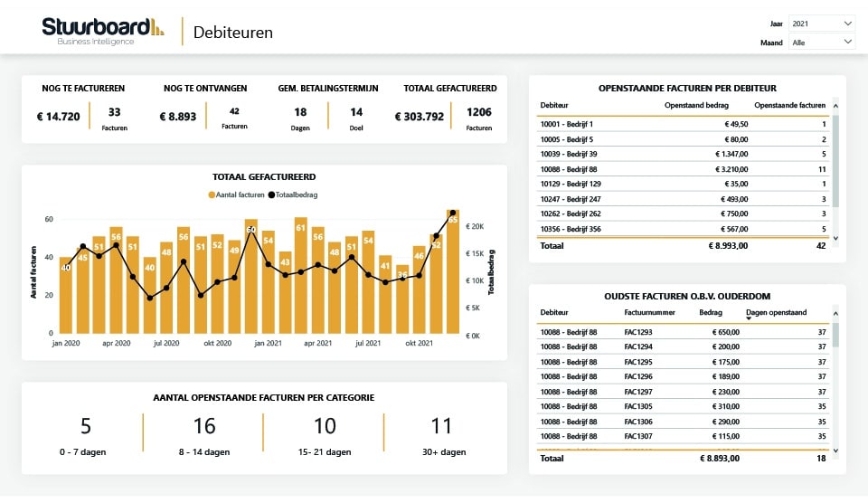The image size is (868, 503).
Task: Click the orange Aantal facturen legend marker
Action: [212, 195]
